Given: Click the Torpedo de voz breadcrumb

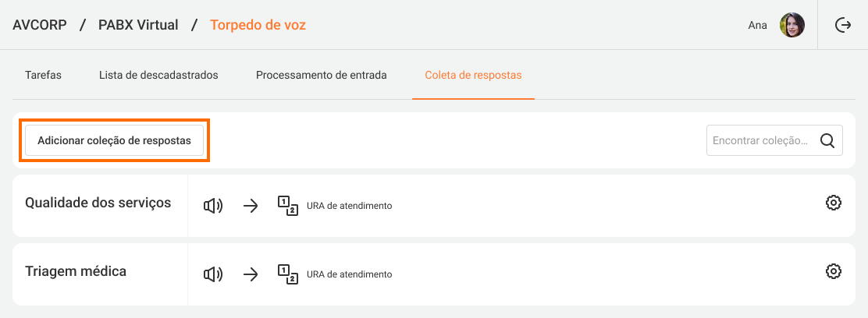Looking at the screenshot, I should [x=258, y=25].
